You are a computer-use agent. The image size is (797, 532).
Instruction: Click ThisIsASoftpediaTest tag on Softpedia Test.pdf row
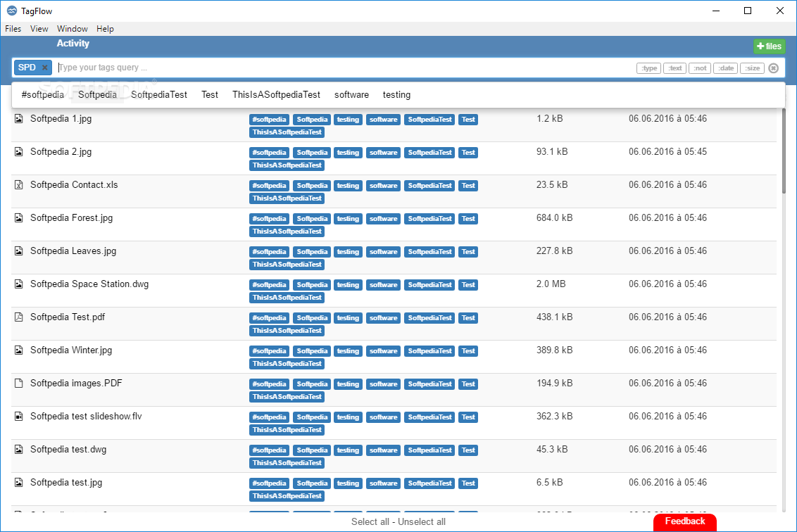tap(287, 331)
